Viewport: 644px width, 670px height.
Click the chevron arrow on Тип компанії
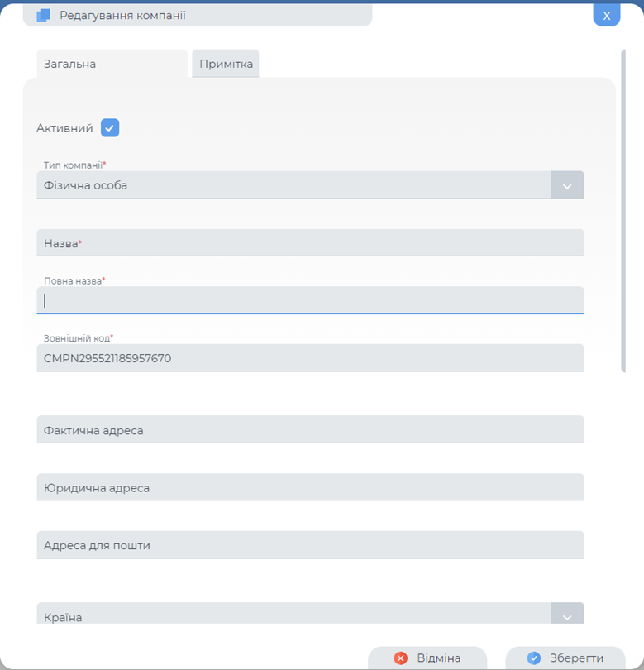[568, 184]
